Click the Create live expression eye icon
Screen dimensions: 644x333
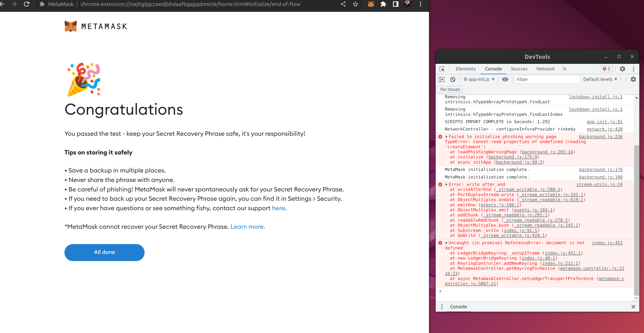(x=505, y=79)
